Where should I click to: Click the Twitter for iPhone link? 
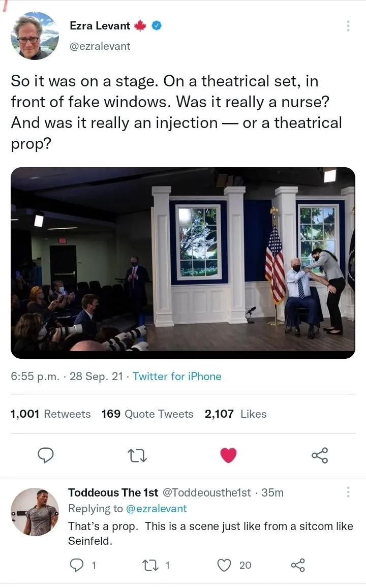(x=177, y=377)
